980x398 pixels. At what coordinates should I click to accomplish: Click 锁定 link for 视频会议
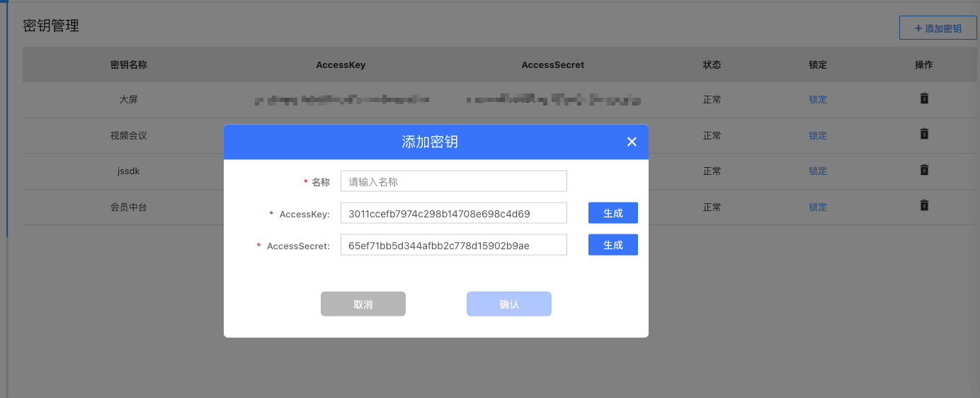pos(818,135)
